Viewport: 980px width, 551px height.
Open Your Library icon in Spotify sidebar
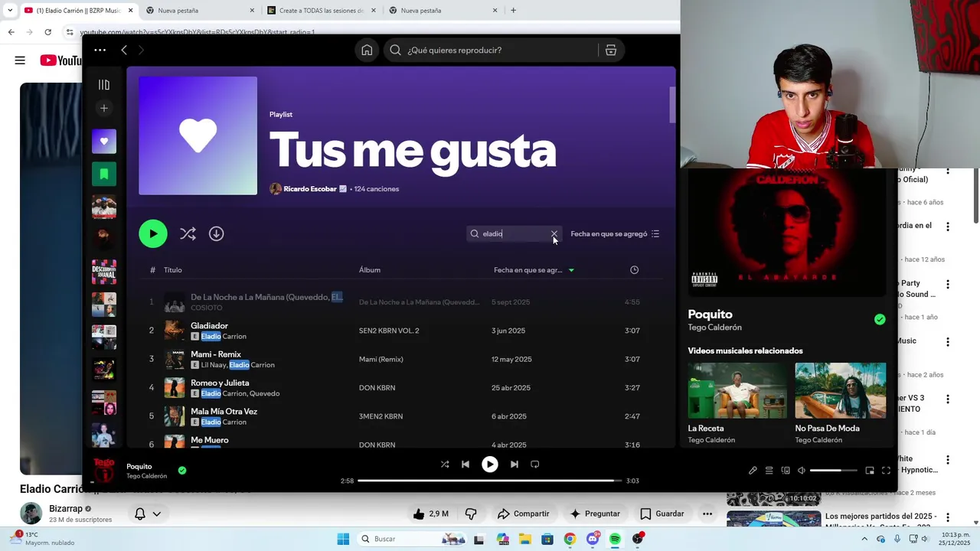pos(104,85)
